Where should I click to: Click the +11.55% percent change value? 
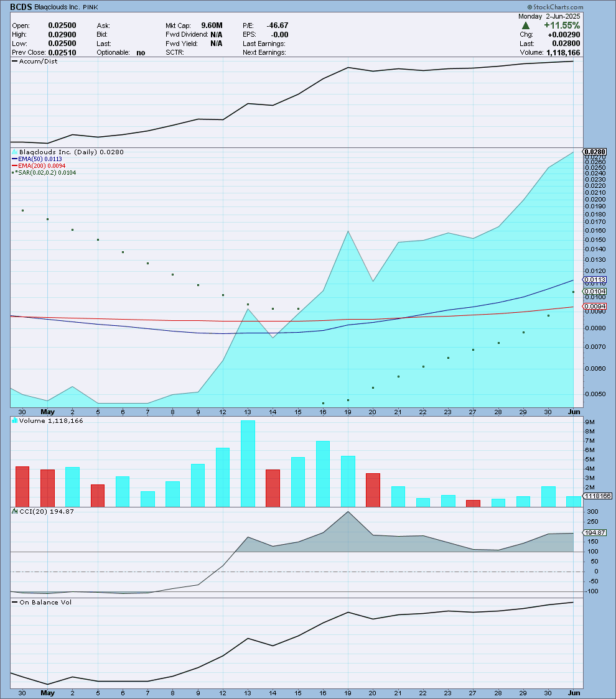[x=562, y=25]
